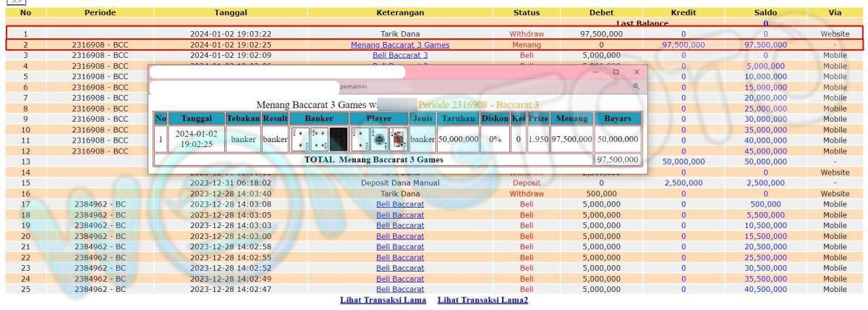Open Beli Baccarat link at 14:03:08
Viewport: 868px width, 310px height.
(x=400, y=204)
